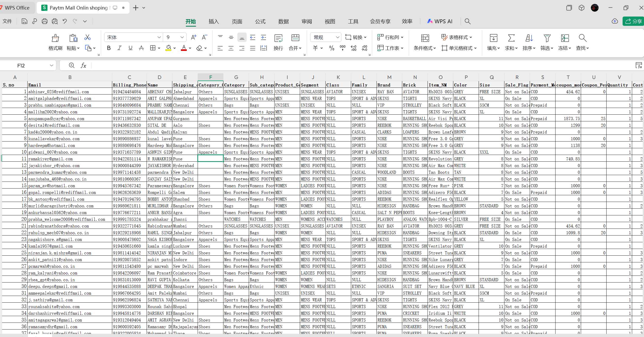Increase decimal places

click(353, 48)
